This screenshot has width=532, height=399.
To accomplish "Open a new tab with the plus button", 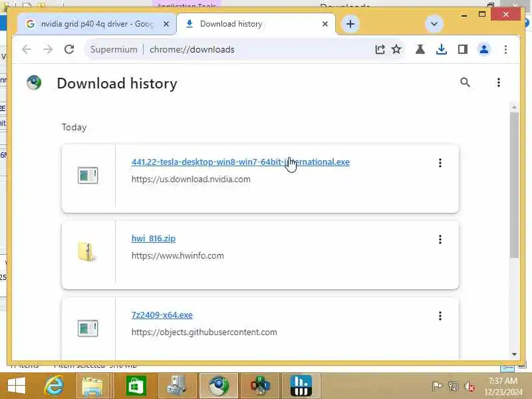I will [x=350, y=24].
